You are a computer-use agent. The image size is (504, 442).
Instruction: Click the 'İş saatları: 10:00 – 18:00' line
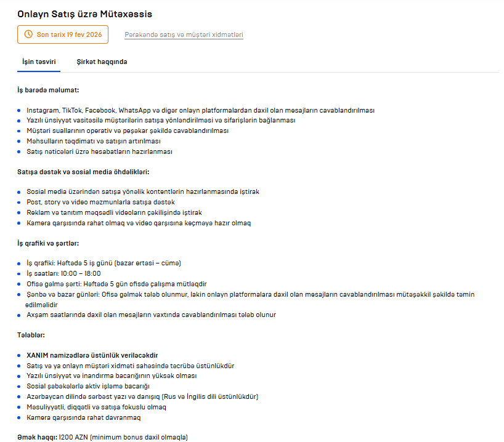[x=63, y=274]
